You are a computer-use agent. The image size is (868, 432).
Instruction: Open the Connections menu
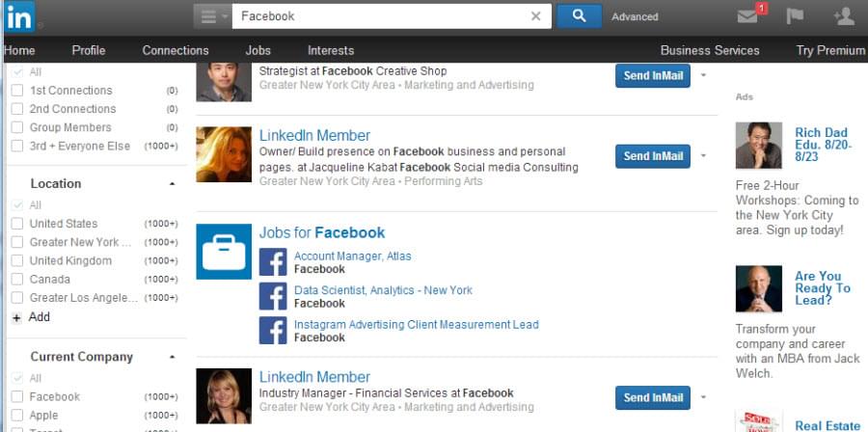click(x=176, y=50)
